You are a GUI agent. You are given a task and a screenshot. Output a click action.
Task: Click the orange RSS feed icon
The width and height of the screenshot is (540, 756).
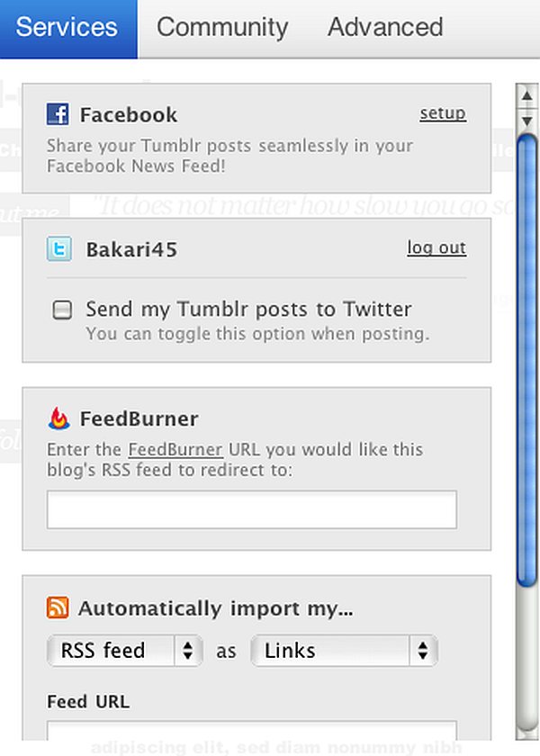58,608
